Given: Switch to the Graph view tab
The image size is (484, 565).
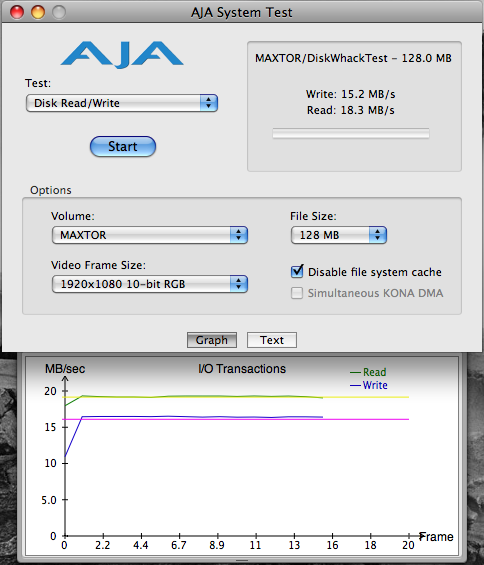Looking at the screenshot, I should (212, 340).
